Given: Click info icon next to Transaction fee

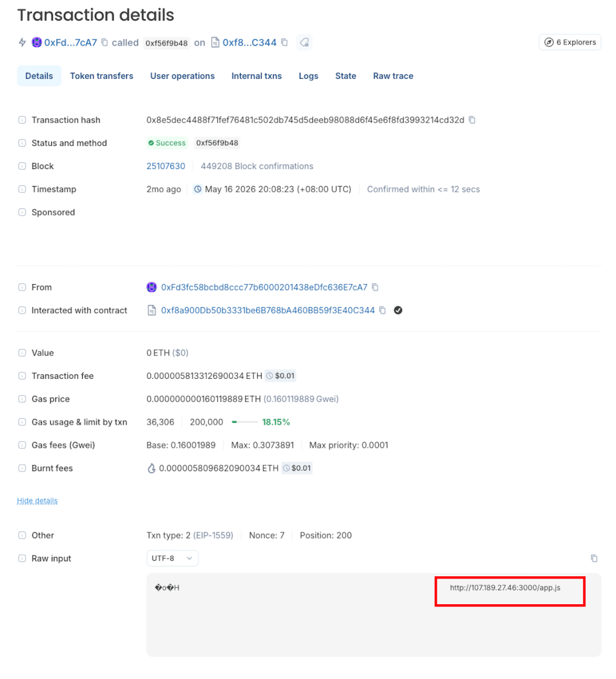Looking at the screenshot, I should tap(22, 376).
